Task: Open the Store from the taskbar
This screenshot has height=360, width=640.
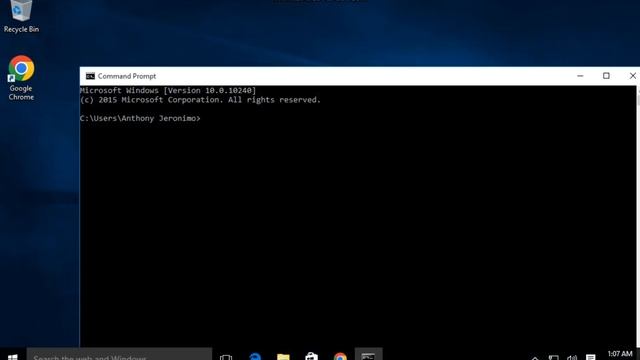Action: pos(311,356)
